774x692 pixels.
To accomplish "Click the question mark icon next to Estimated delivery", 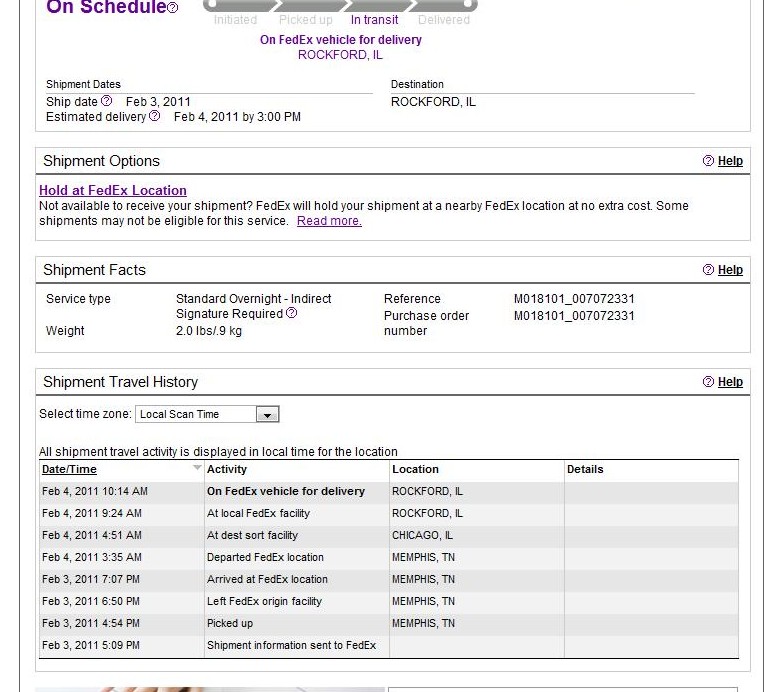I will (x=155, y=116).
